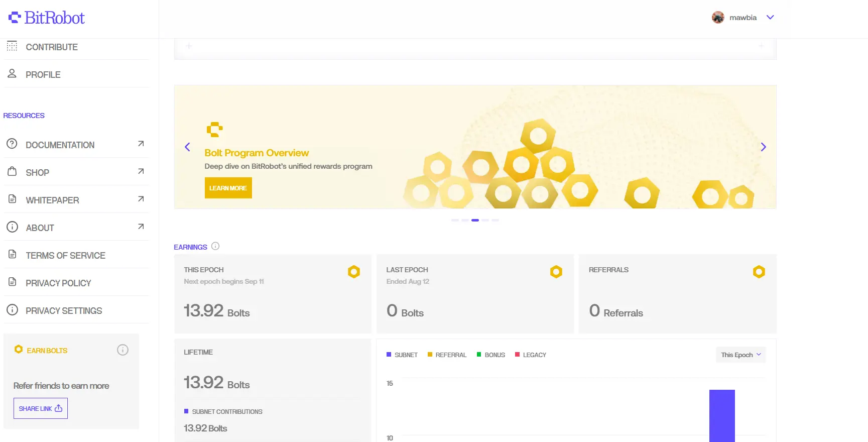Click the 'Refer friends to earn more' text
The width and height of the screenshot is (868, 442).
pyautogui.click(x=61, y=386)
